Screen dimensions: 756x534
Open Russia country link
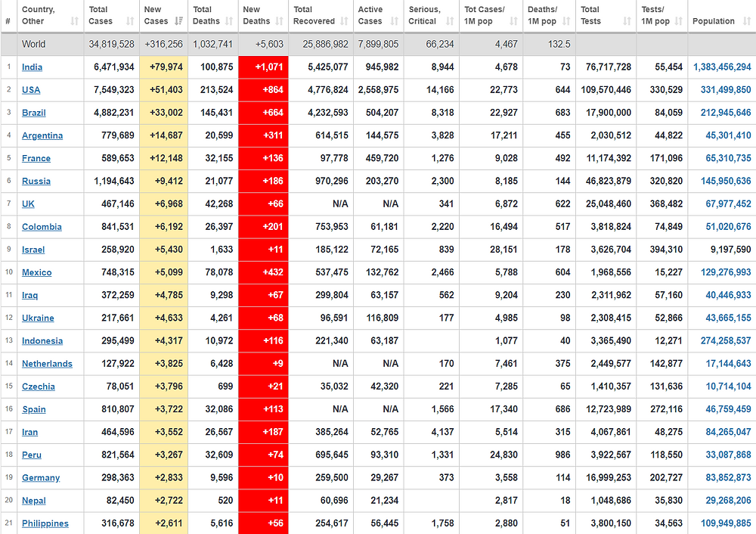click(x=36, y=182)
